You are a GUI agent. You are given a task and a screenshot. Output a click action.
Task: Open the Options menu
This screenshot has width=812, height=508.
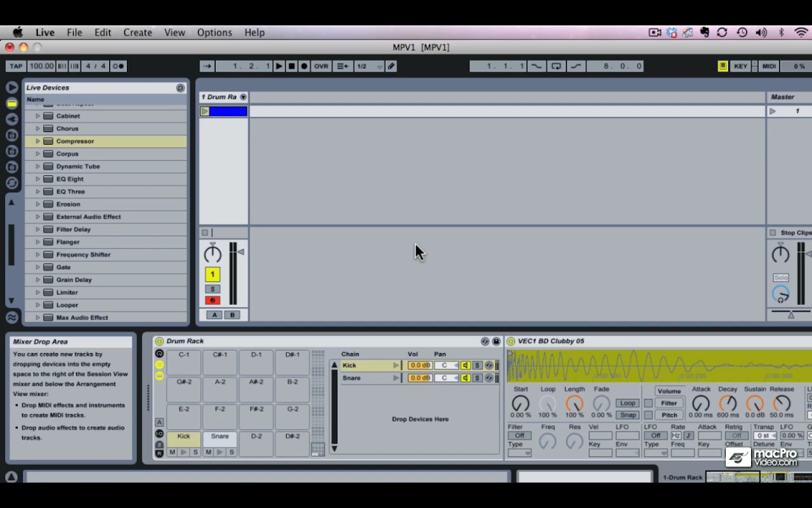pyautogui.click(x=214, y=32)
